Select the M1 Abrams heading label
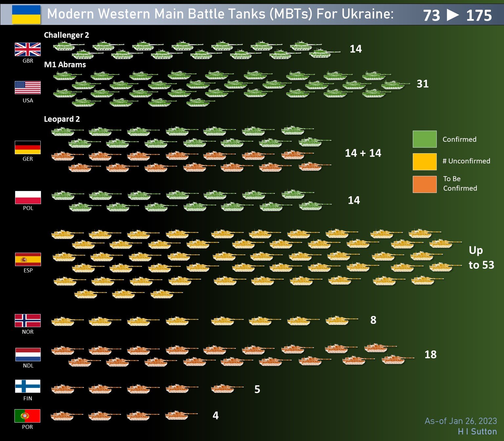 tap(65, 65)
